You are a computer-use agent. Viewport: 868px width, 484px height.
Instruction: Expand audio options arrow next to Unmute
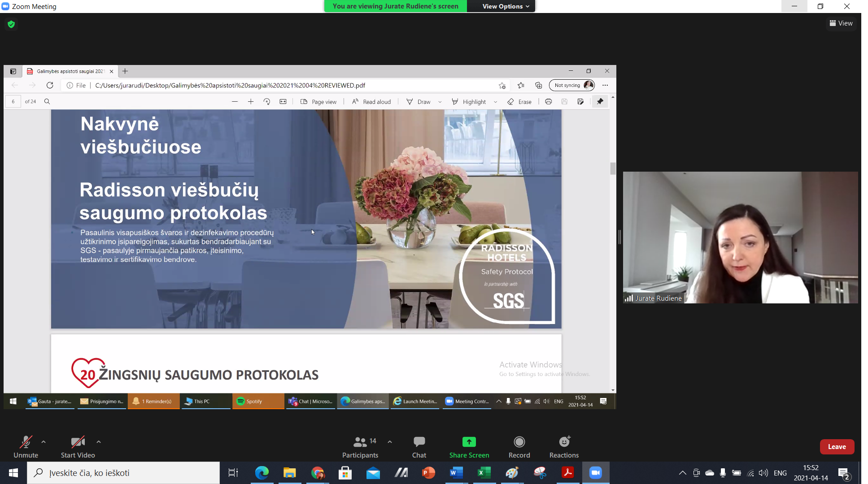pos(44,442)
